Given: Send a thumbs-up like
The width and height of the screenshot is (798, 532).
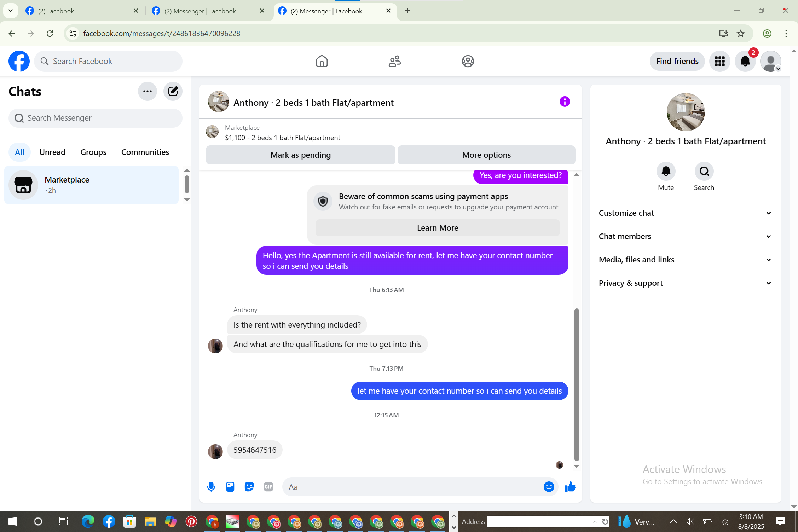Looking at the screenshot, I should tap(570, 487).
